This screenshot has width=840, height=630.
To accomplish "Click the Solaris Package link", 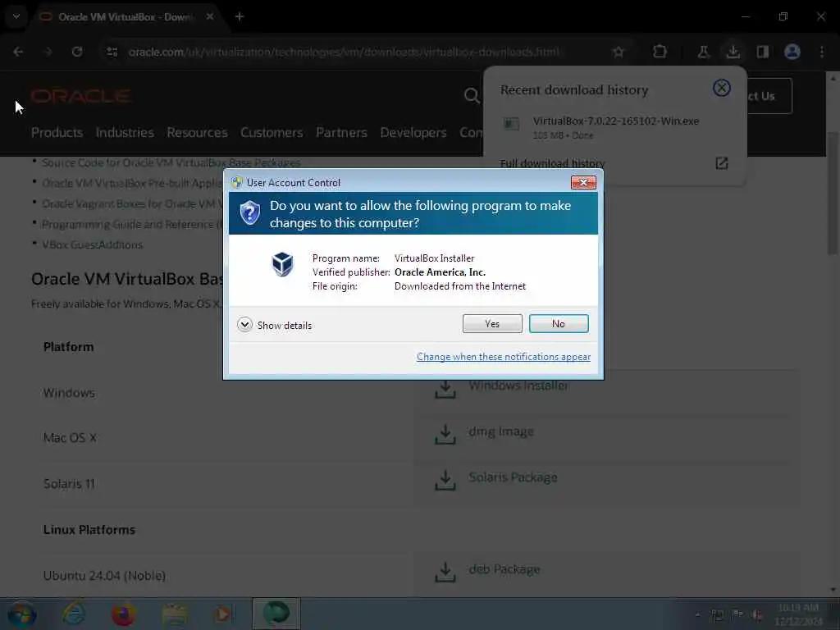I will [513, 477].
